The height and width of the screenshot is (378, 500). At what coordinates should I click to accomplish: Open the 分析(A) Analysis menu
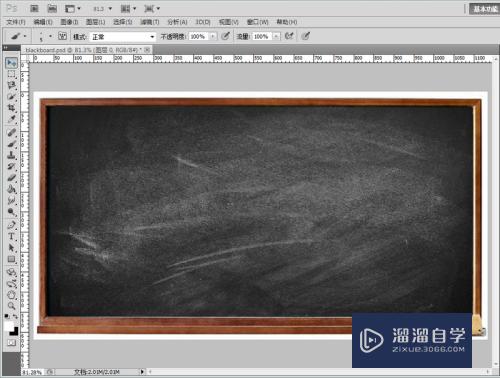click(x=177, y=22)
